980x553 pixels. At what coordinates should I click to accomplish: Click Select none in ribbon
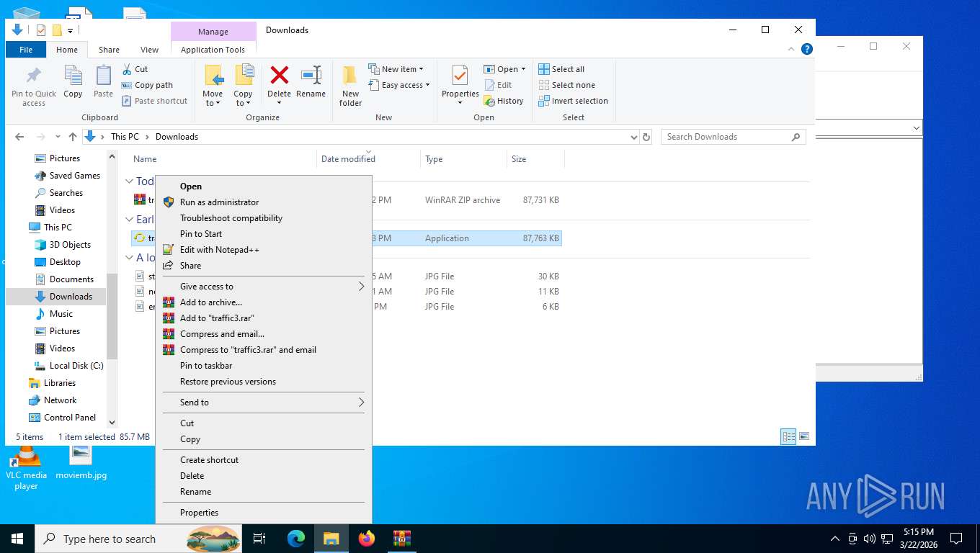click(x=567, y=85)
